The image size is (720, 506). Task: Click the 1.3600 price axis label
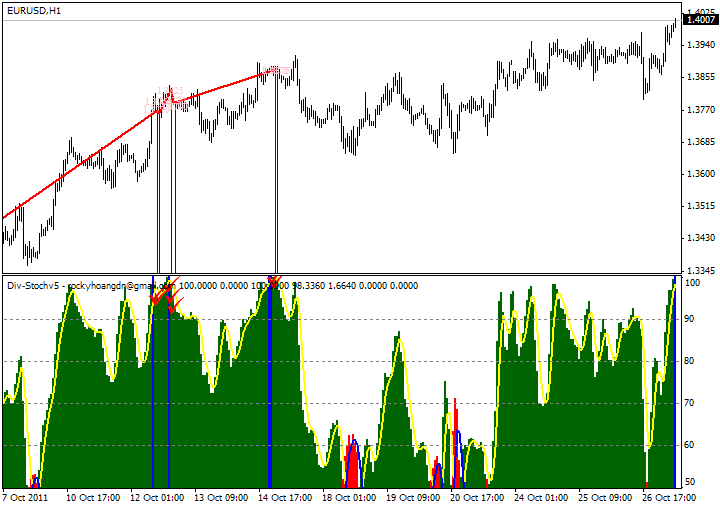pos(701,174)
